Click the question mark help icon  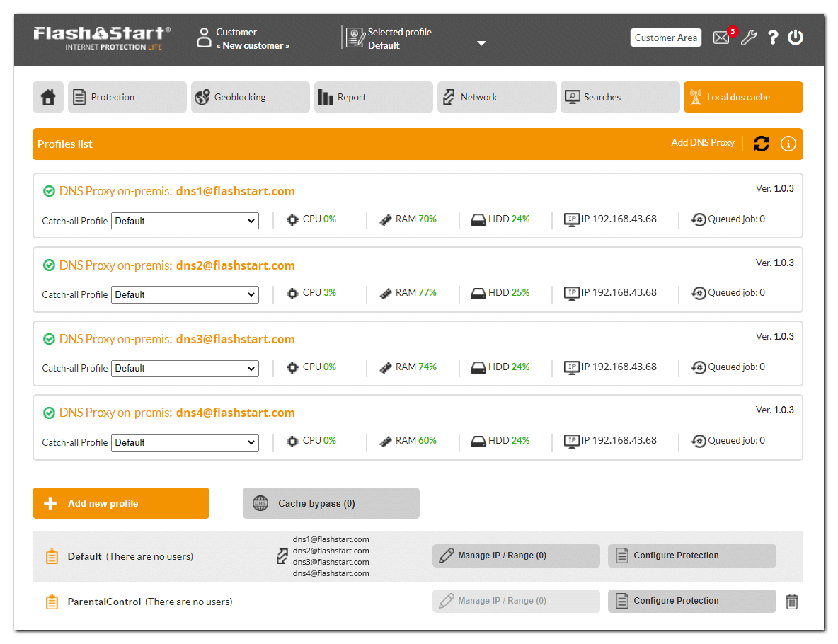[773, 38]
